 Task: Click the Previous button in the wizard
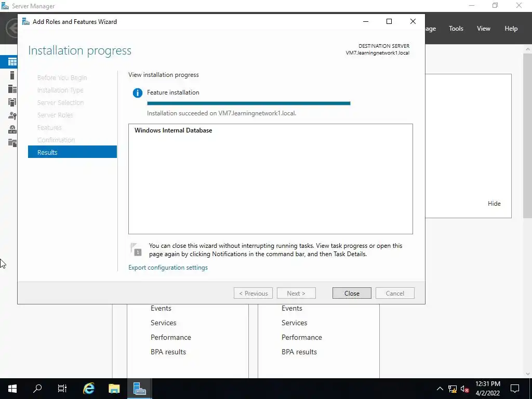pyautogui.click(x=253, y=294)
